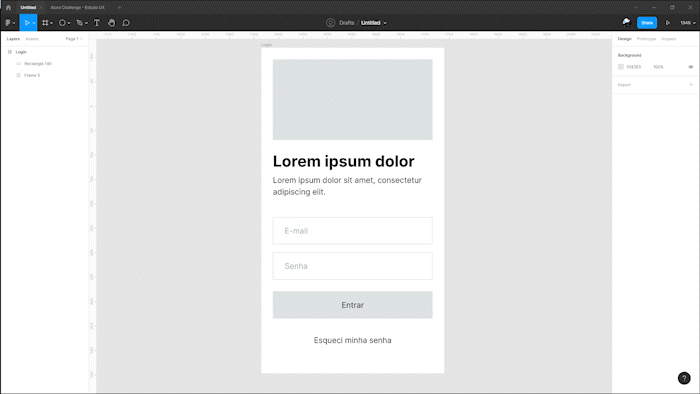Screen dimensions: 700x394
Task: Select the Esqueci minha senha text
Action: point(352,340)
